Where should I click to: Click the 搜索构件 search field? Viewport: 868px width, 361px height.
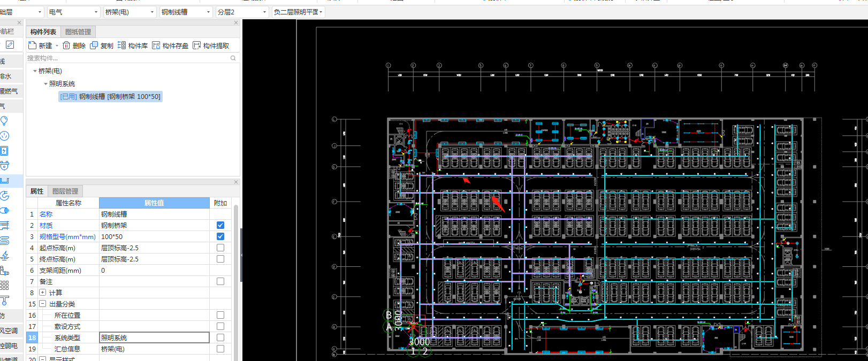pyautogui.click(x=127, y=58)
